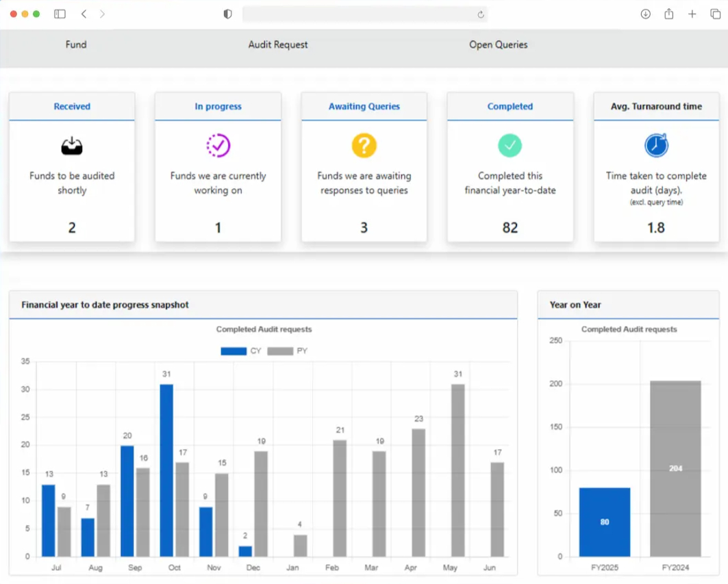Show the tab overview icon
728x584 pixels.
click(x=715, y=14)
